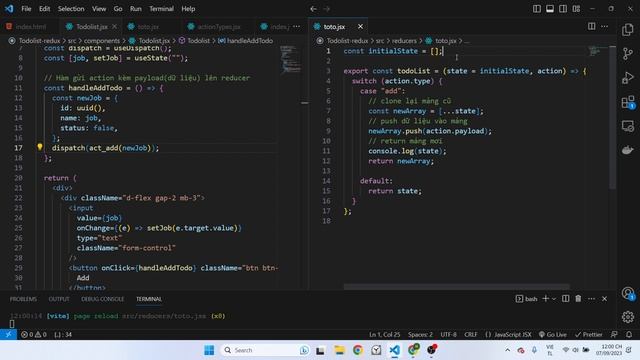Go back in navigation history
Viewport: 640px width, 360px height.
click(x=313, y=9)
